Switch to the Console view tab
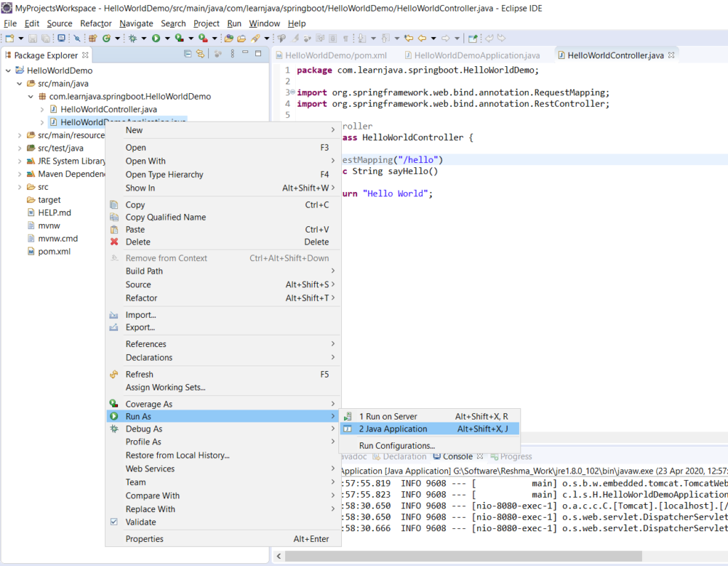Viewport: 728px width, 566px height. coord(456,456)
